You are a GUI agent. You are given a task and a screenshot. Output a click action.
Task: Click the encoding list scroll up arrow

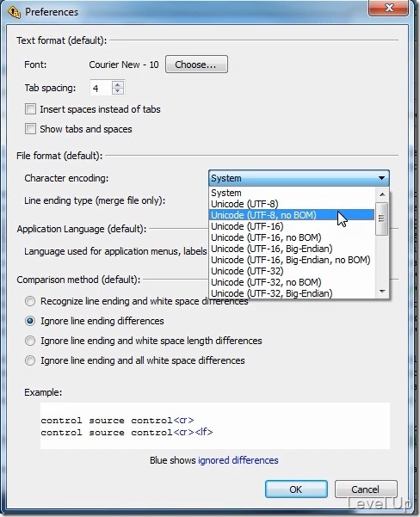tap(382, 194)
